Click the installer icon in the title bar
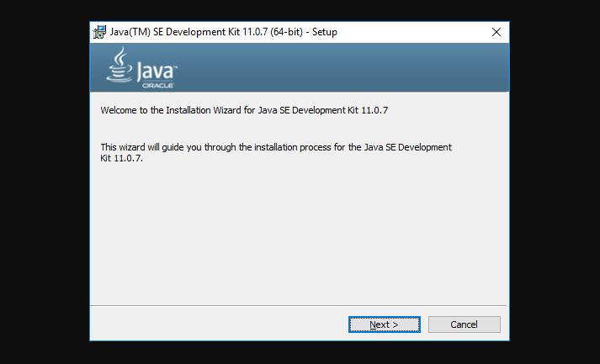 pos(99,32)
